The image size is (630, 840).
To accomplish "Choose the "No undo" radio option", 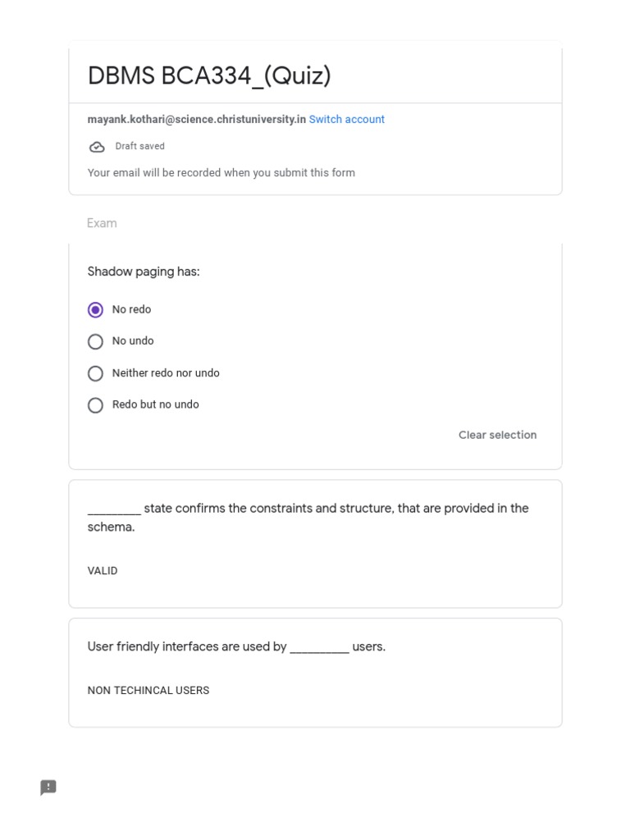I will pyautogui.click(x=95, y=341).
